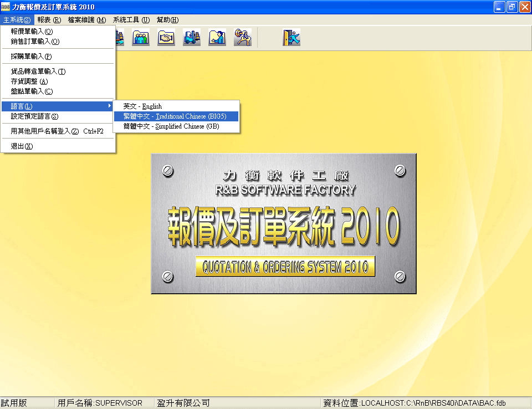
Task: Open the 報表 (R) menu
Action: 49,20
